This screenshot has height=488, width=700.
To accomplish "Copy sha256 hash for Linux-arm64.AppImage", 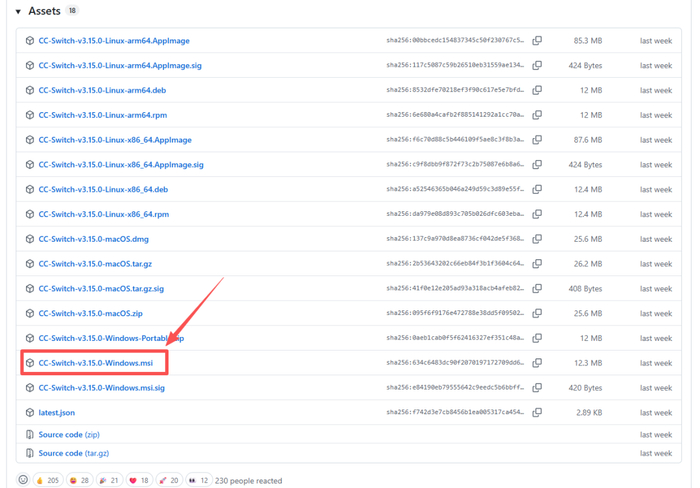I will click(x=537, y=41).
